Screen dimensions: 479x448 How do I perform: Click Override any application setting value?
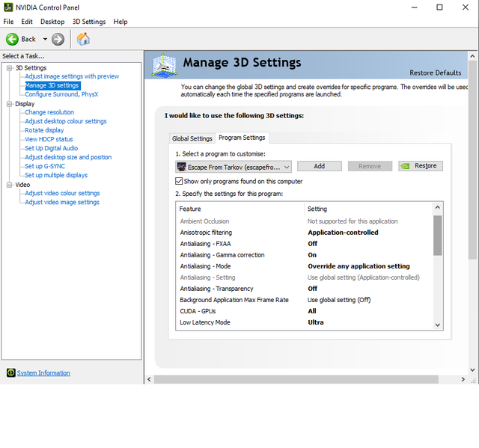(359, 266)
